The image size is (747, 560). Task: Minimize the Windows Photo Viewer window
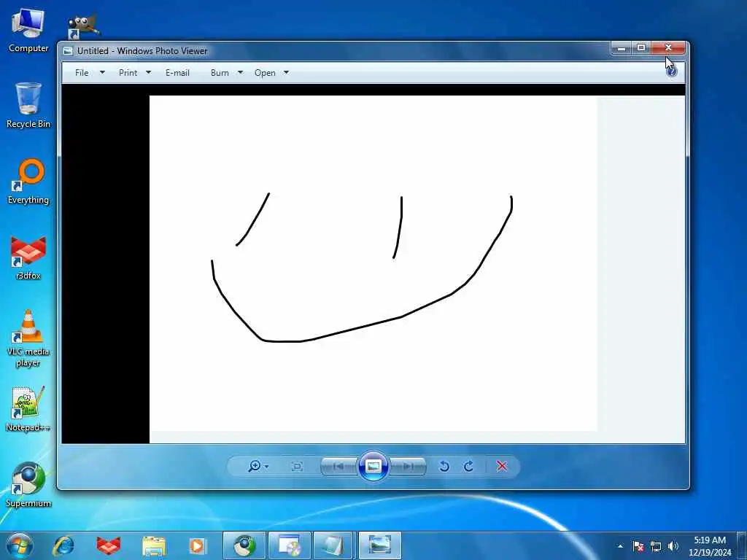622,47
